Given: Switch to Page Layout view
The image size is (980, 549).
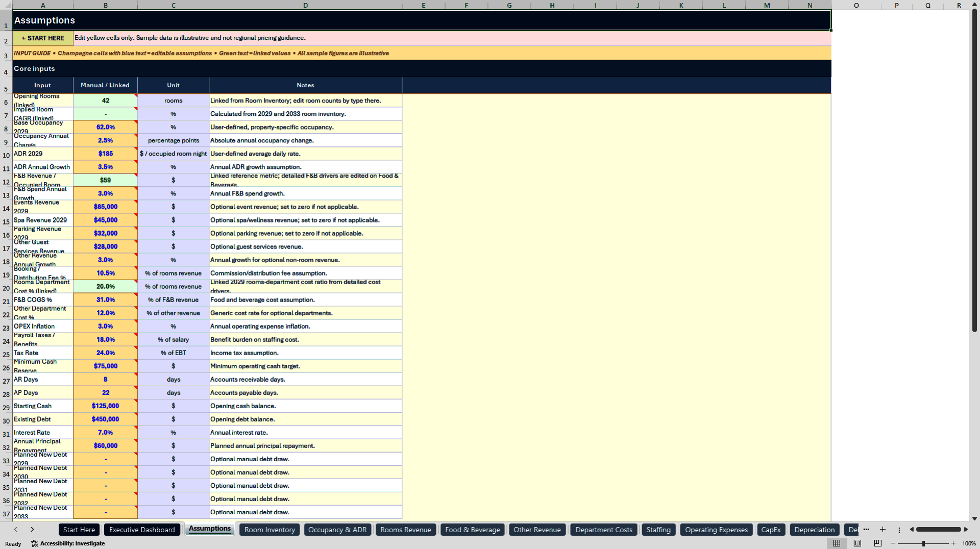Looking at the screenshot, I should coord(857,543).
